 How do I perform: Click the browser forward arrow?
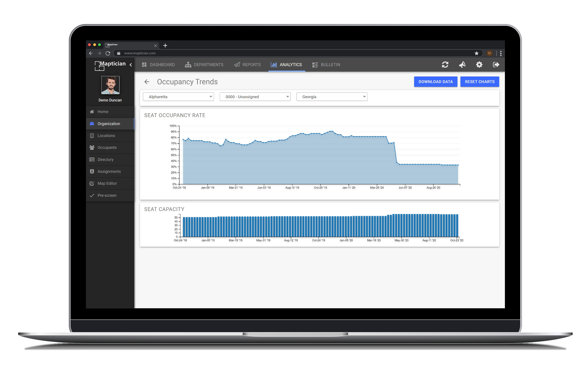[x=99, y=53]
